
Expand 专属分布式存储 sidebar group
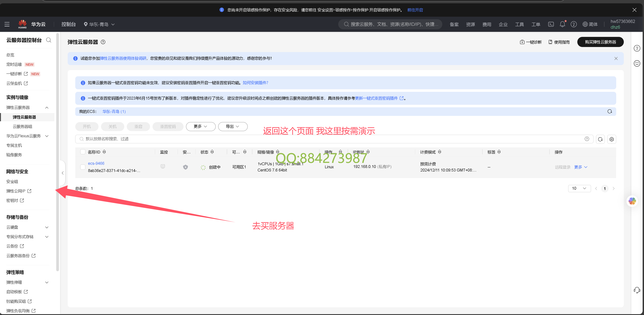click(47, 237)
